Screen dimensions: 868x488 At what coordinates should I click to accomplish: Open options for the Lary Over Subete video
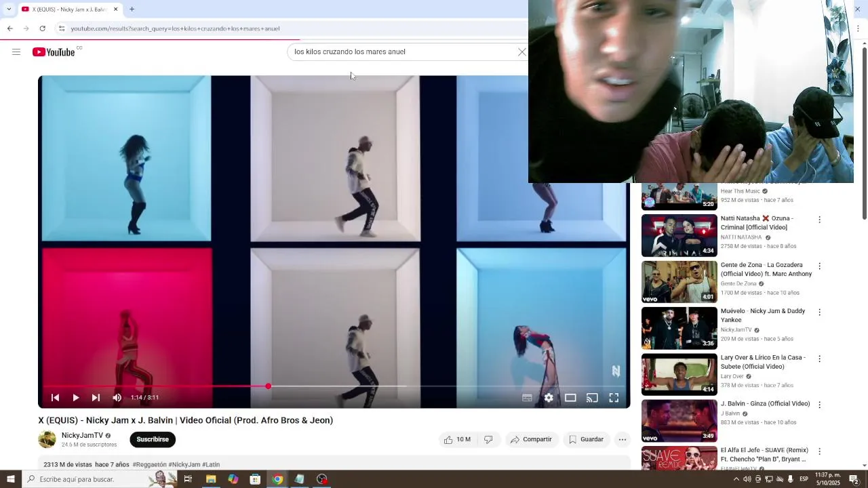(819, 359)
